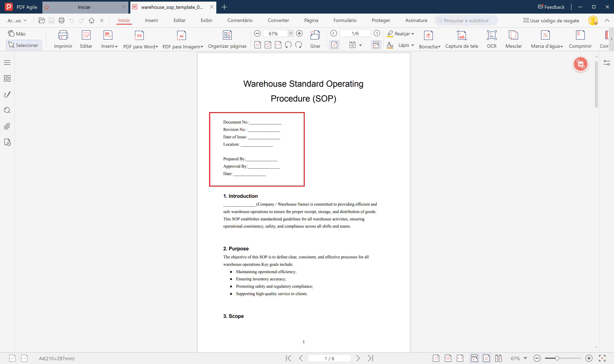Click the OCR tool icon
614x364 pixels.
coord(491,36)
